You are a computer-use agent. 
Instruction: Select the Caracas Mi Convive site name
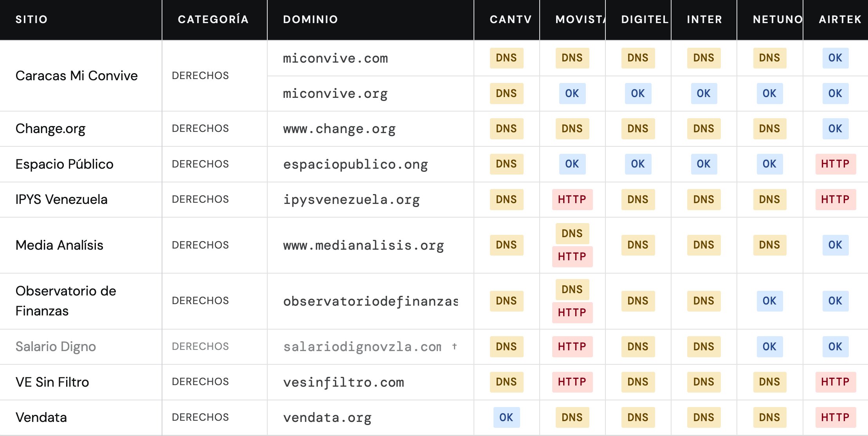77,76
